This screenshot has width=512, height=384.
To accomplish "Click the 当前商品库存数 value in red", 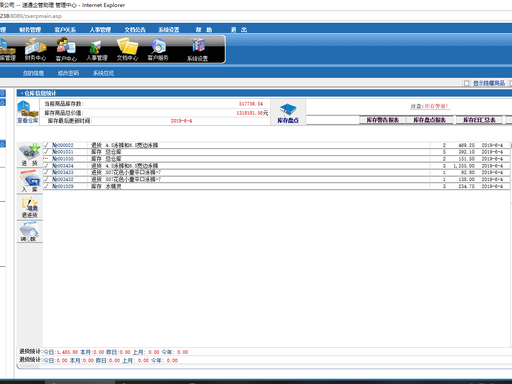I will point(251,104).
